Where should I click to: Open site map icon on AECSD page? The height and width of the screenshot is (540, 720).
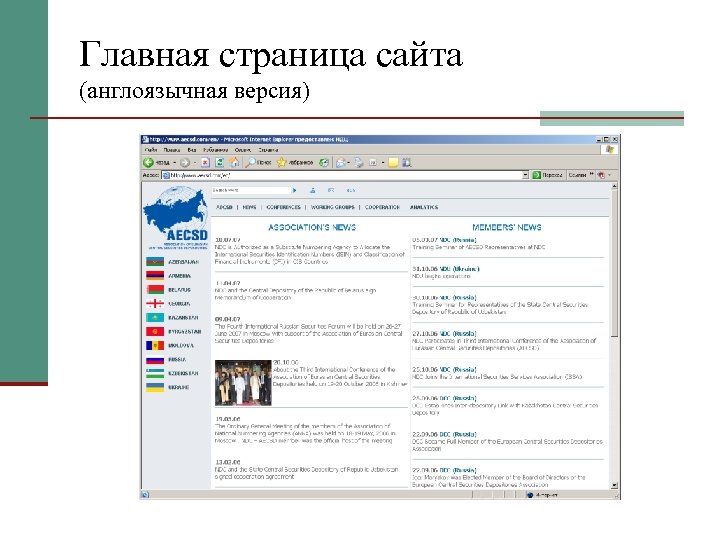click(313, 190)
